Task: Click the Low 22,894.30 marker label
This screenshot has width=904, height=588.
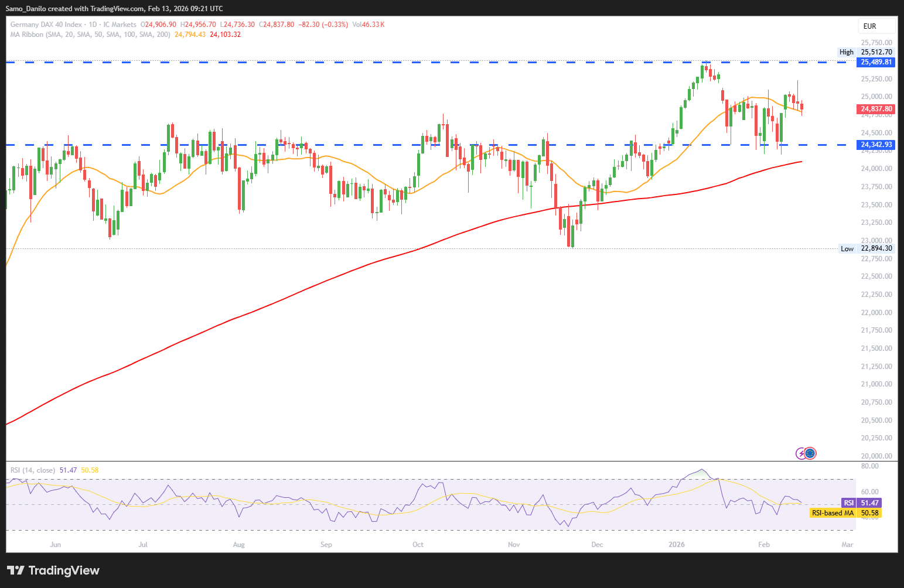Action: tap(867, 248)
